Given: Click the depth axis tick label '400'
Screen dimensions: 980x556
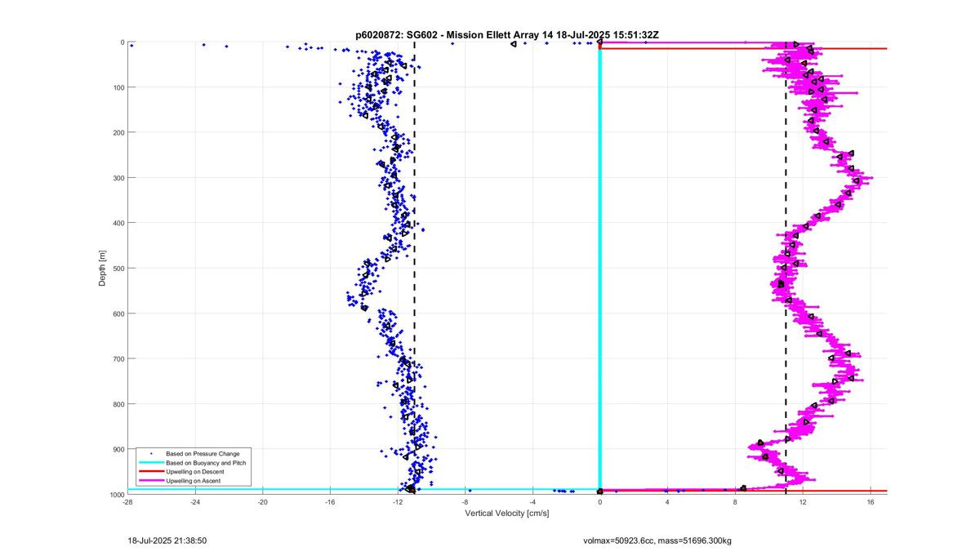Looking at the screenshot, I should click(x=118, y=223).
